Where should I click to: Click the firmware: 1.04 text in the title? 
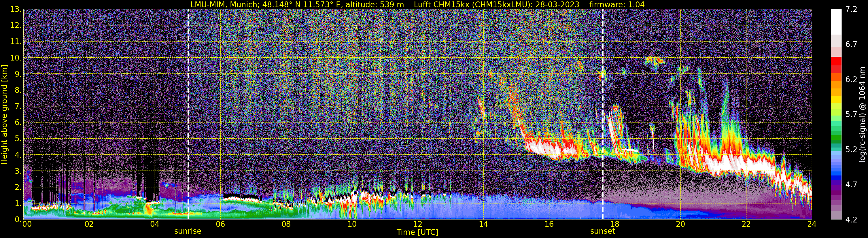(617, 4)
